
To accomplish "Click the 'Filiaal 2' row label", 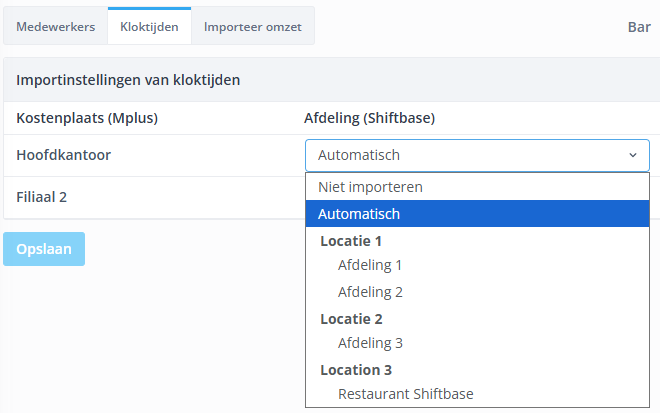I will point(41,197).
